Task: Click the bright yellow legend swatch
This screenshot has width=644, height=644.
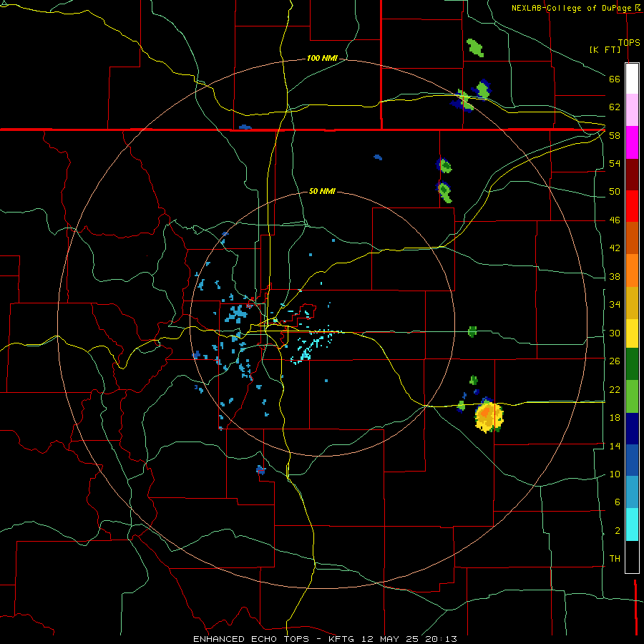Action: pos(632,334)
